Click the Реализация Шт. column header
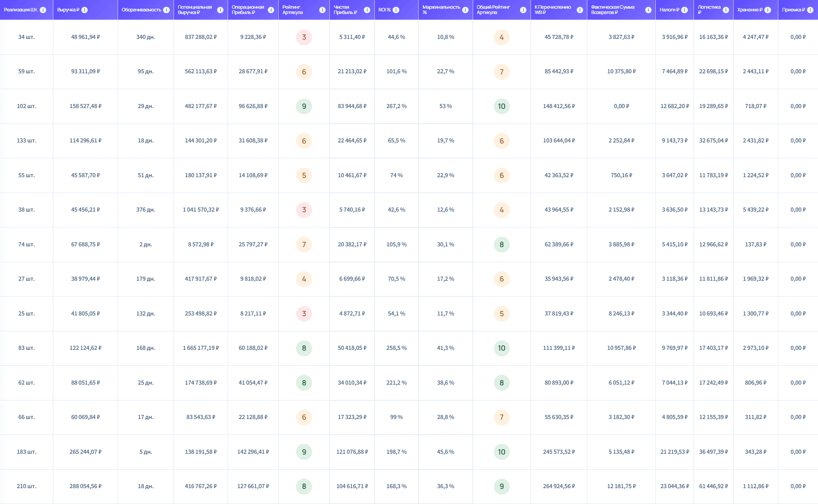 21,10
